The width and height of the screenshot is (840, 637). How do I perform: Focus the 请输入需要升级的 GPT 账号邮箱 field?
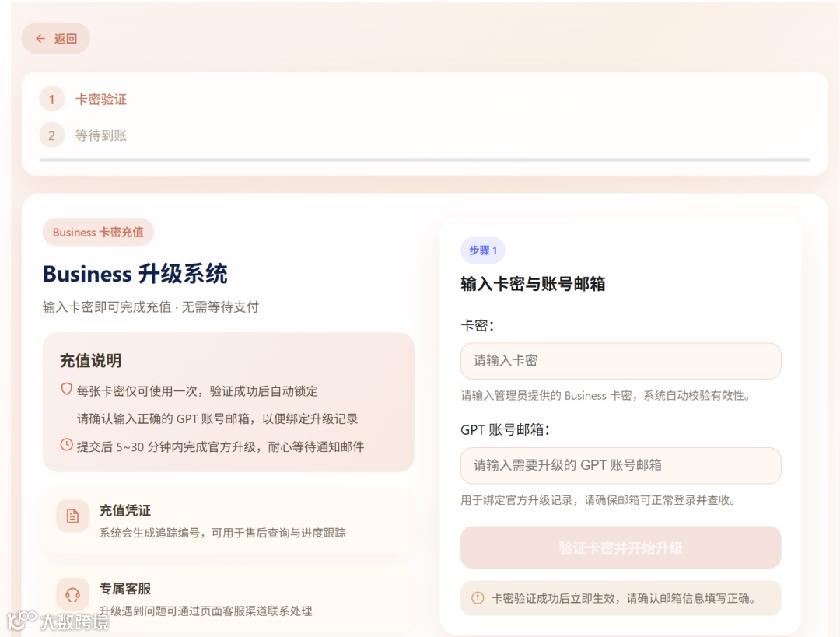(x=621, y=466)
